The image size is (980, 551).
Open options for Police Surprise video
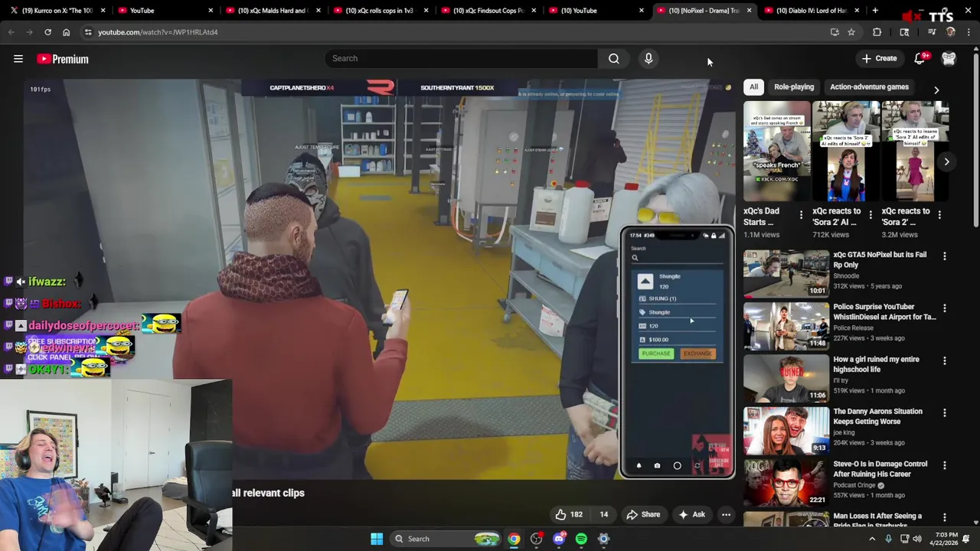pyautogui.click(x=944, y=308)
